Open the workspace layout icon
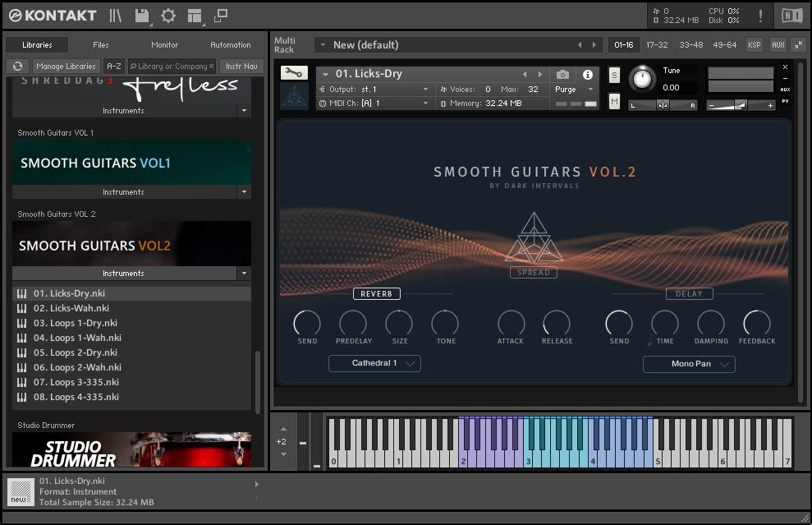 tap(195, 16)
